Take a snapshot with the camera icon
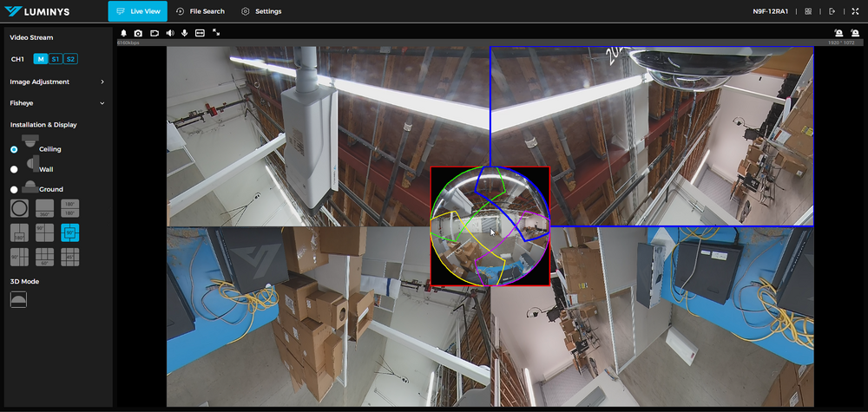The width and height of the screenshot is (868, 412). 138,32
